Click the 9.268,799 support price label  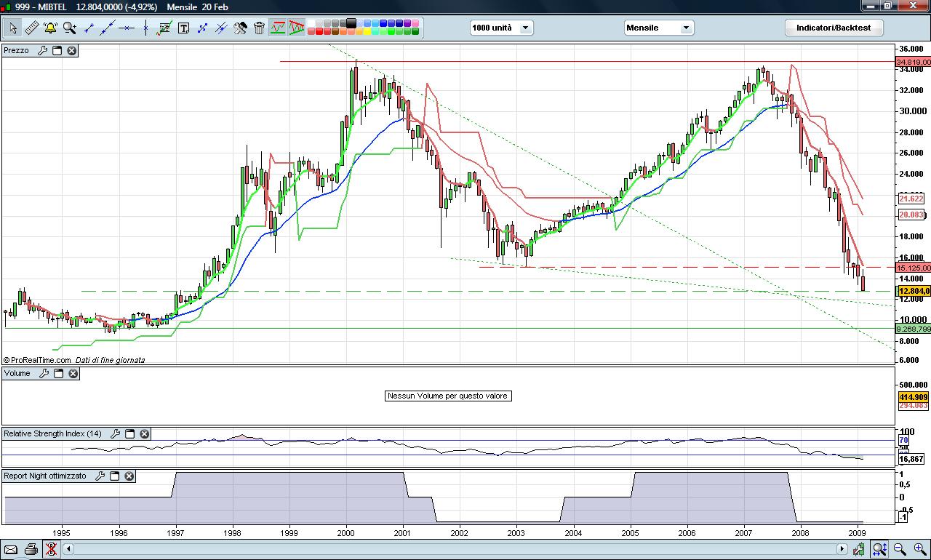pyautogui.click(x=914, y=329)
